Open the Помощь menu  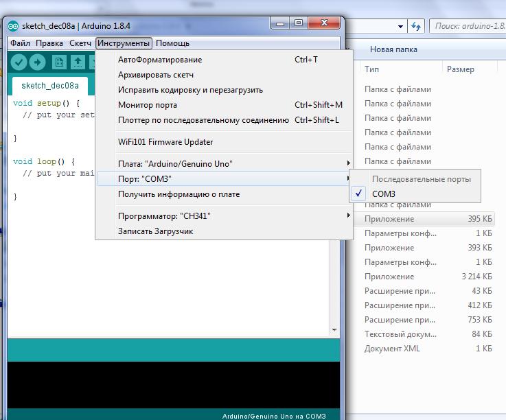[x=172, y=43]
